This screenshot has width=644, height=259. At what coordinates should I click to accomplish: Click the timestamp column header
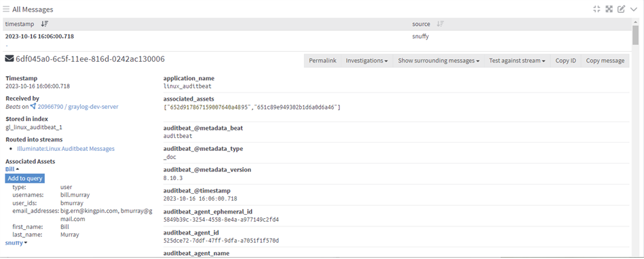click(x=20, y=24)
